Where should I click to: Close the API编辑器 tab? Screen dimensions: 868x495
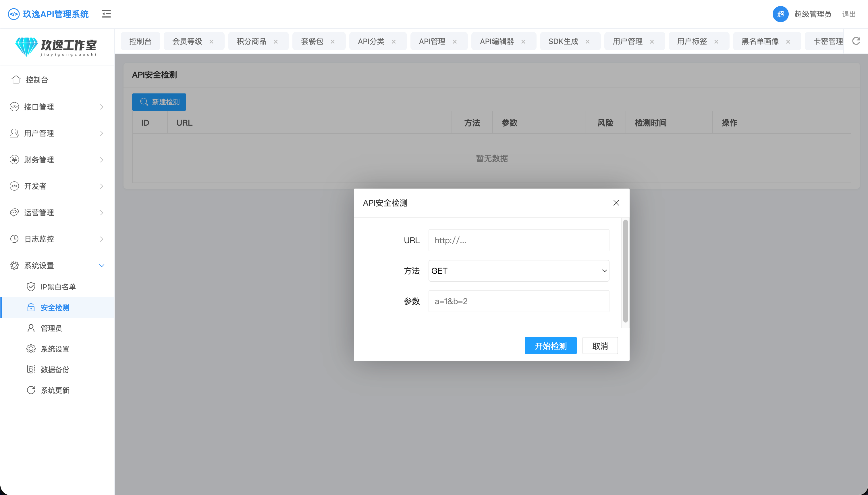tap(523, 41)
